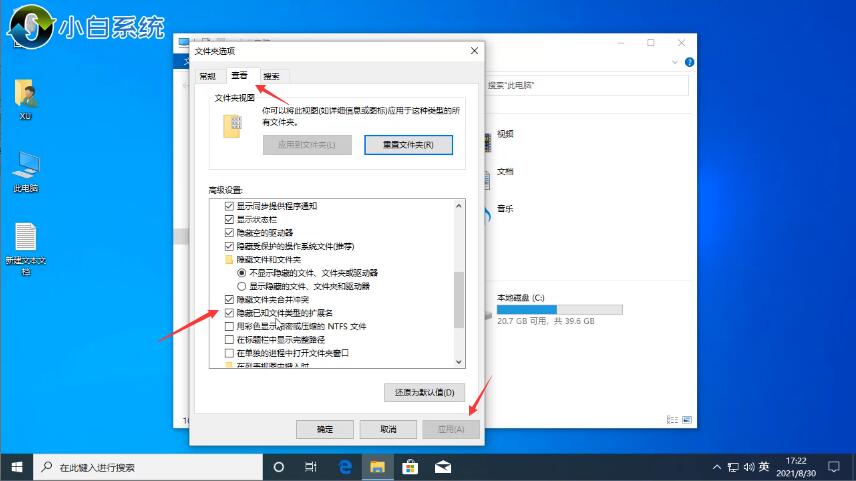The height and width of the screenshot is (481, 856).
Task: Cancel the folder options dialog
Action: 388,429
